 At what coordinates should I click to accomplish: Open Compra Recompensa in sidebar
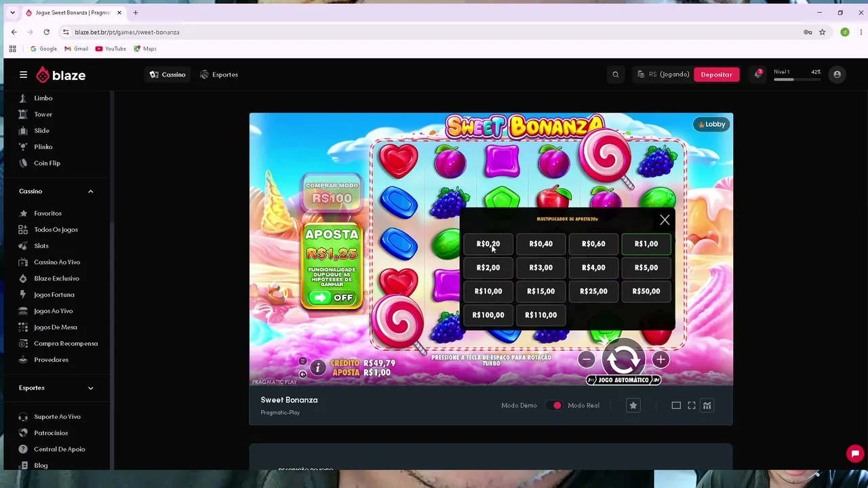click(x=66, y=344)
